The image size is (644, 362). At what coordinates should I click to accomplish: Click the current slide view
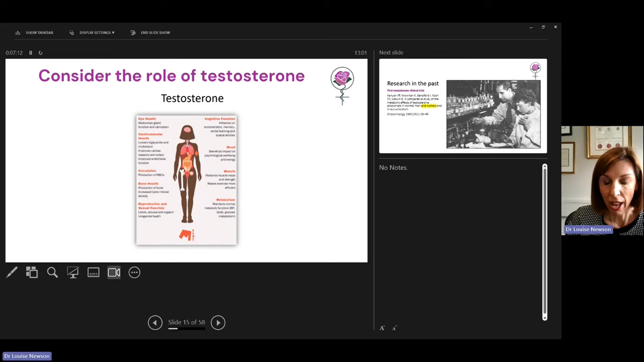(186, 161)
